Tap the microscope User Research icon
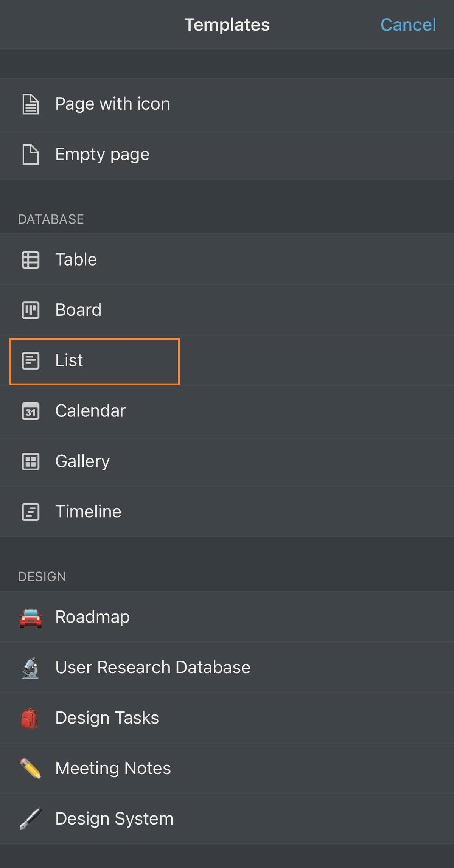This screenshot has height=868, width=454. [31, 668]
